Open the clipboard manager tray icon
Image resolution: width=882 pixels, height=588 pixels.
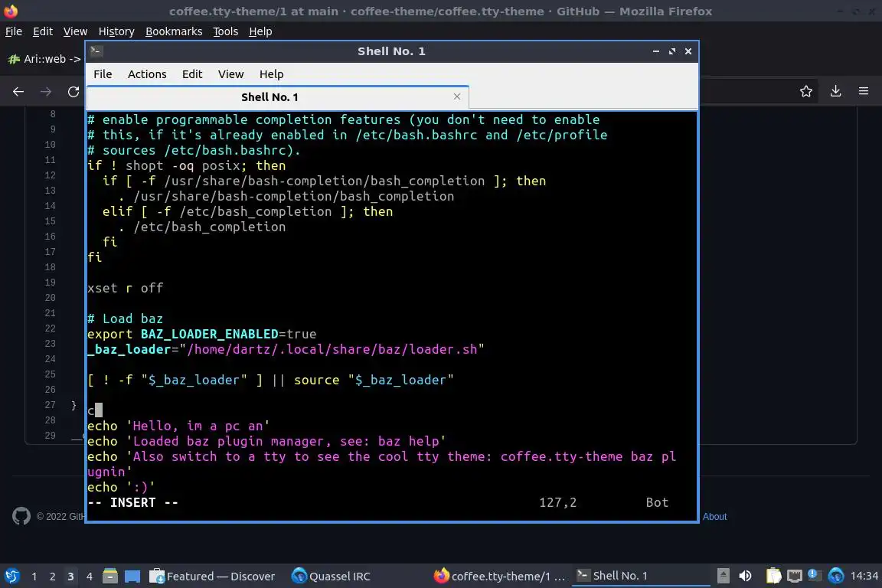click(774, 576)
